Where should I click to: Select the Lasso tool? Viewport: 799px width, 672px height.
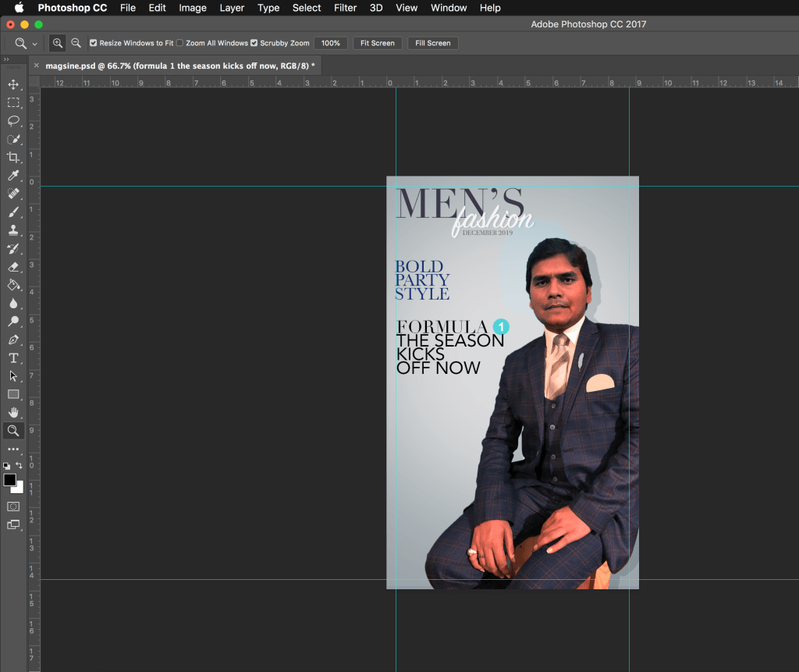tap(13, 121)
